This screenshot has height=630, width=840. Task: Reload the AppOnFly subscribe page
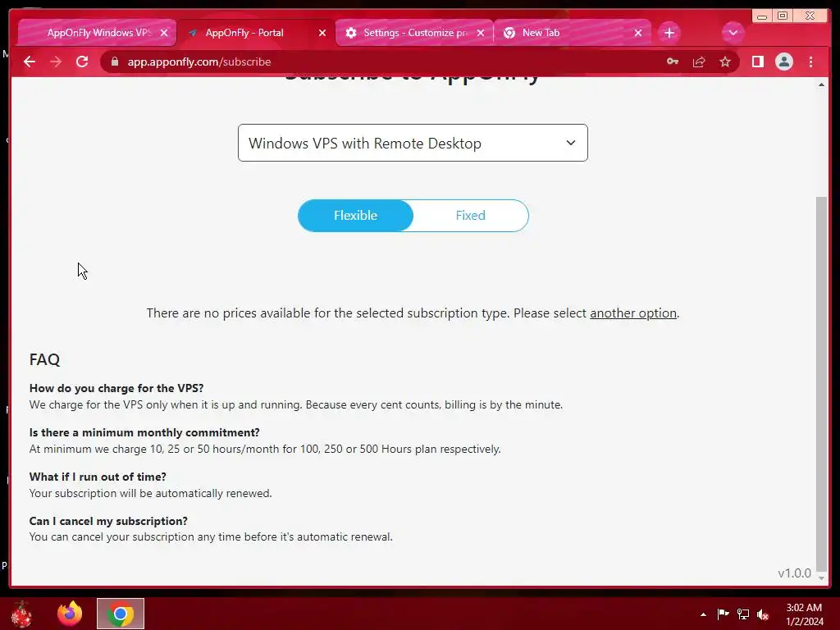[82, 62]
